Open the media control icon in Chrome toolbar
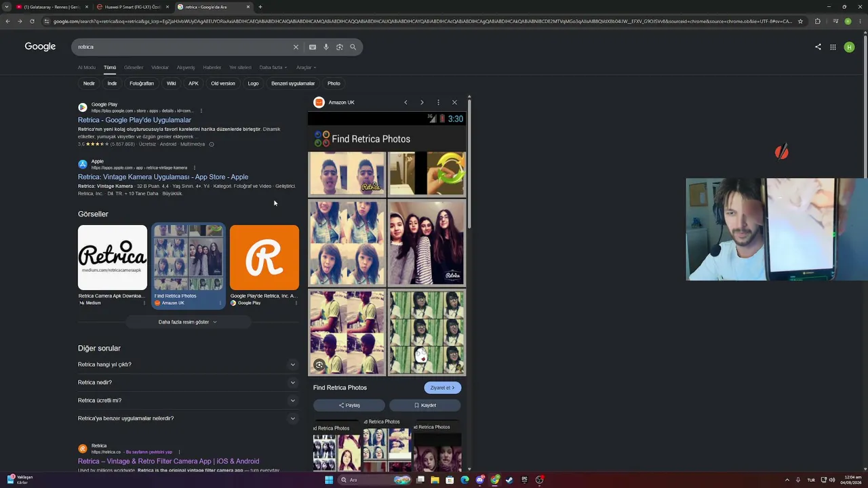 [835, 21]
